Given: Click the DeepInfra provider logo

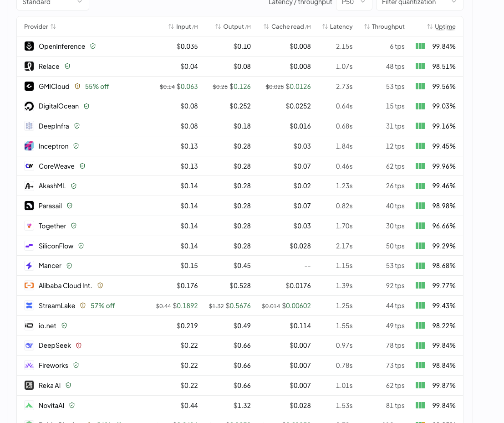Looking at the screenshot, I should point(29,126).
